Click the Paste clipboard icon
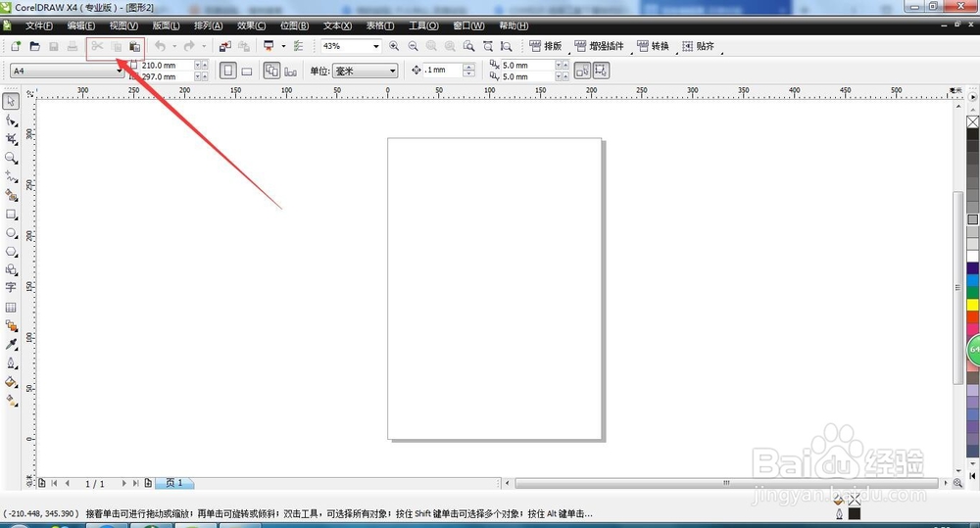 click(x=134, y=46)
